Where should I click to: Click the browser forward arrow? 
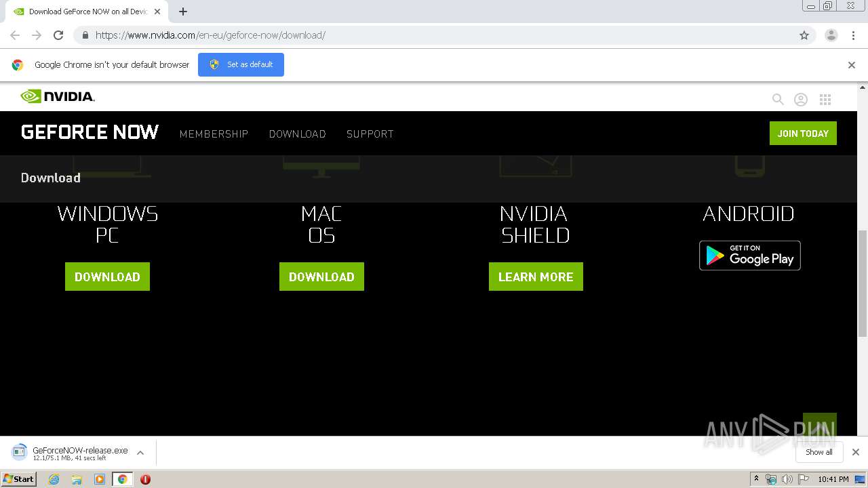click(x=37, y=35)
